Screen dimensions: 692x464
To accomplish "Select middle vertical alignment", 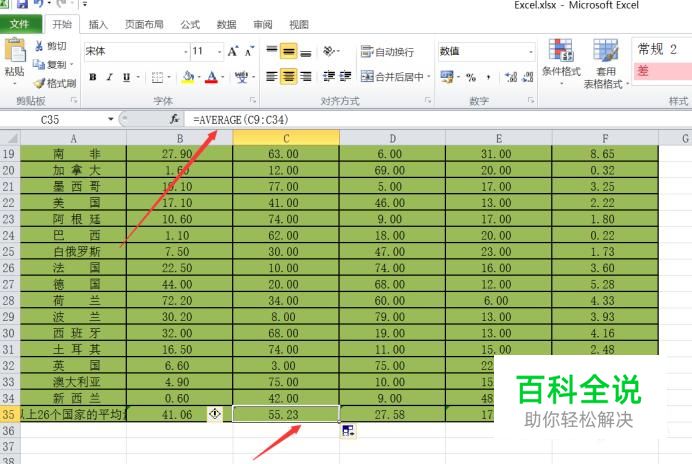I will click(x=289, y=51).
